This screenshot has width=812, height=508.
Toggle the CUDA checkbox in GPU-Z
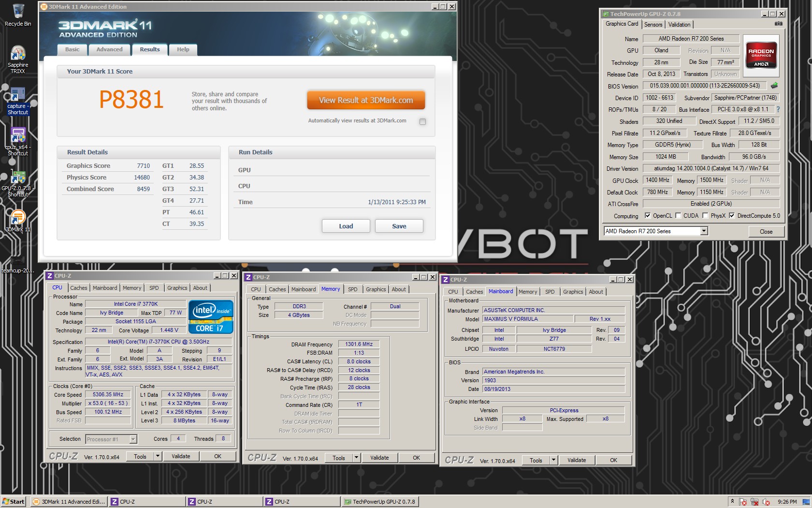pos(678,216)
